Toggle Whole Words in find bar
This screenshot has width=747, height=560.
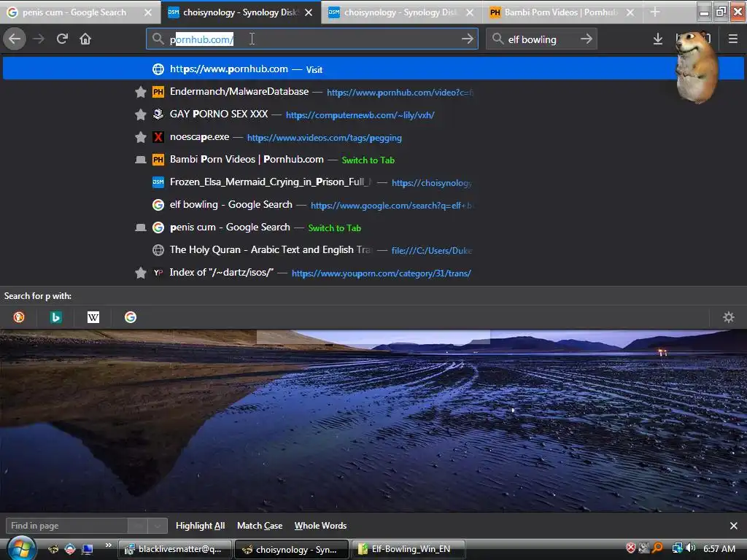pyautogui.click(x=321, y=526)
